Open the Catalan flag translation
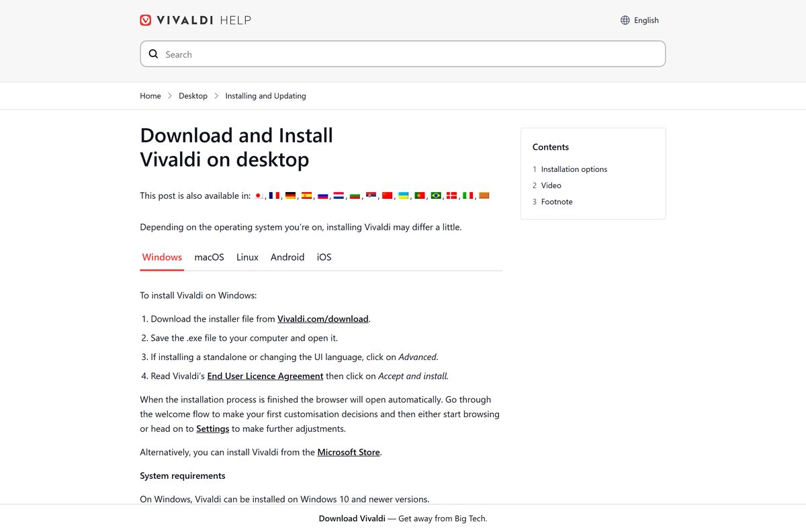Image resolution: width=806 pixels, height=532 pixels. 484,195
